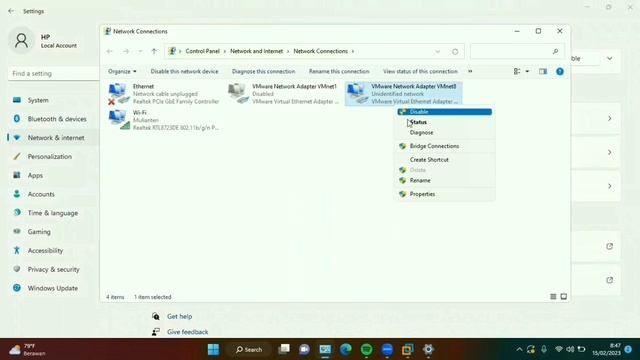The image size is (640, 360).
Task: Open the Organize dropdown
Action: point(122,71)
